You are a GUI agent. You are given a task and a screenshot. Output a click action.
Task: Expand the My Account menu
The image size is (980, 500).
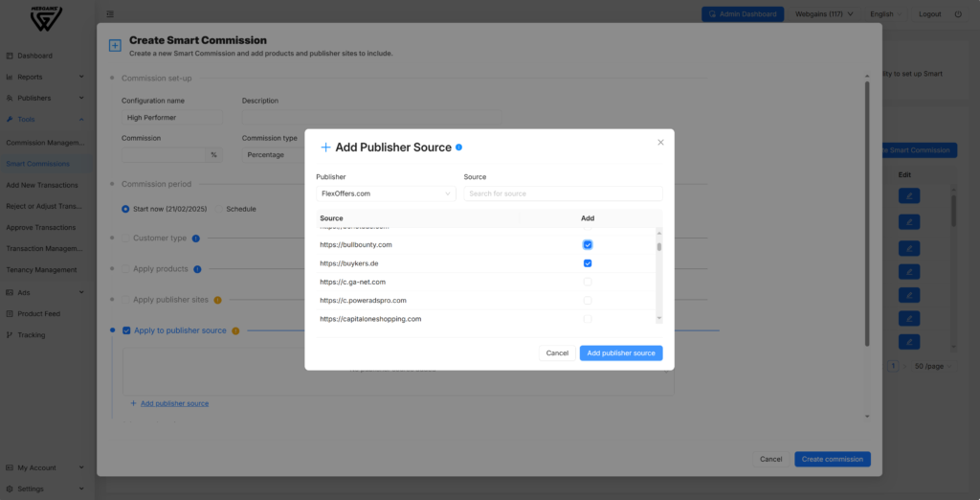coord(47,467)
